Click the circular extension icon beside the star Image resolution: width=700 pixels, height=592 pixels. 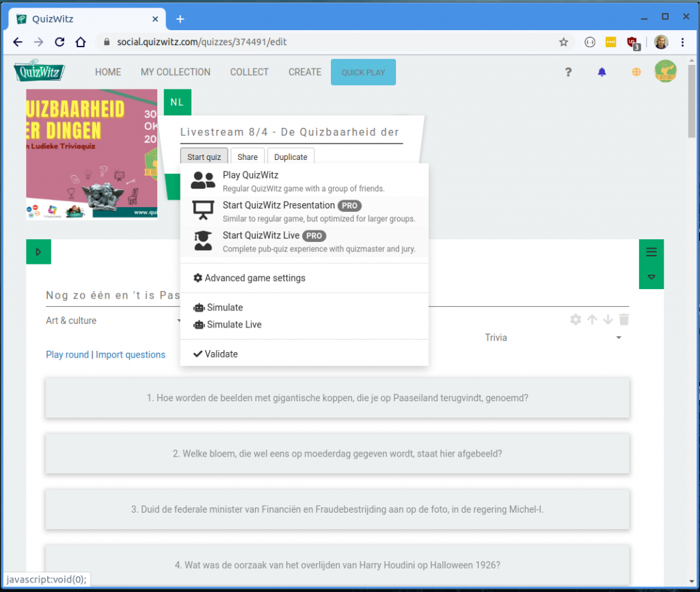tap(590, 42)
